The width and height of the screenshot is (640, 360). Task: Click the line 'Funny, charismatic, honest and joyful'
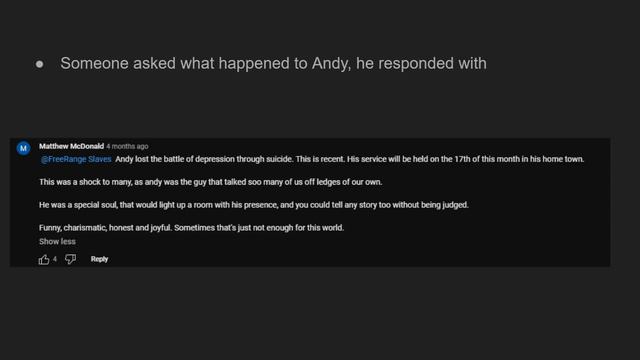tap(105, 228)
